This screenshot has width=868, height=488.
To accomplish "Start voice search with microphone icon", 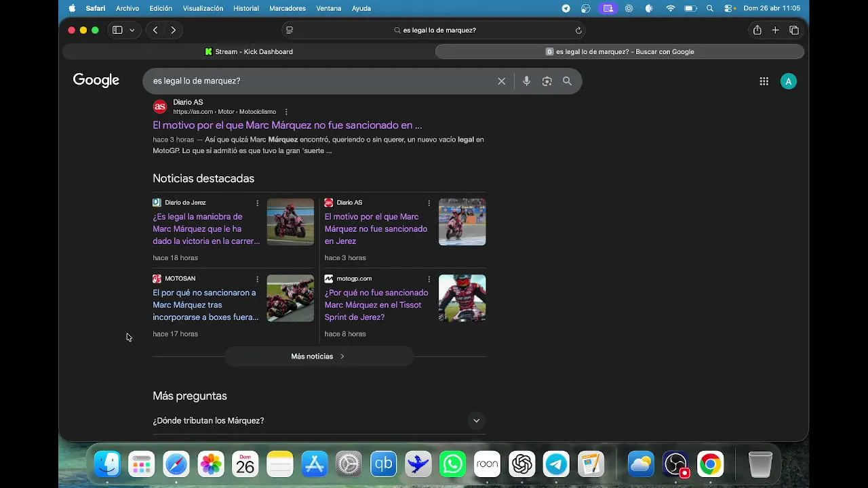I will tap(526, 81).
